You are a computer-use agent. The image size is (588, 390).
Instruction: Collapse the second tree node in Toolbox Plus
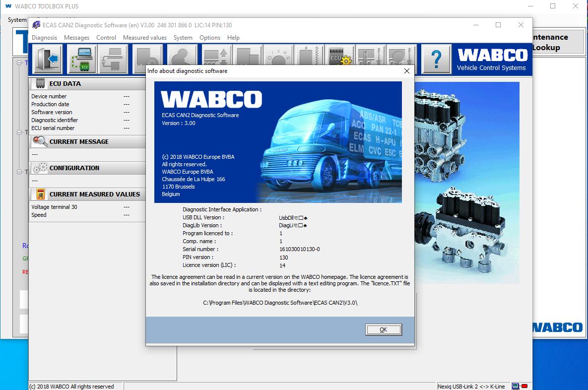pos(19,132)
